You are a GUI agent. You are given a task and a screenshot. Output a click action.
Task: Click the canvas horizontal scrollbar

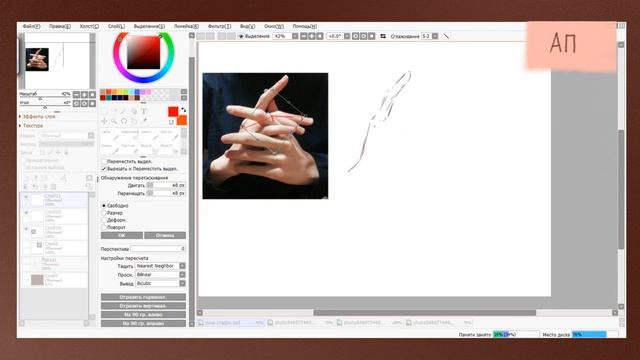tap(424, 313)
